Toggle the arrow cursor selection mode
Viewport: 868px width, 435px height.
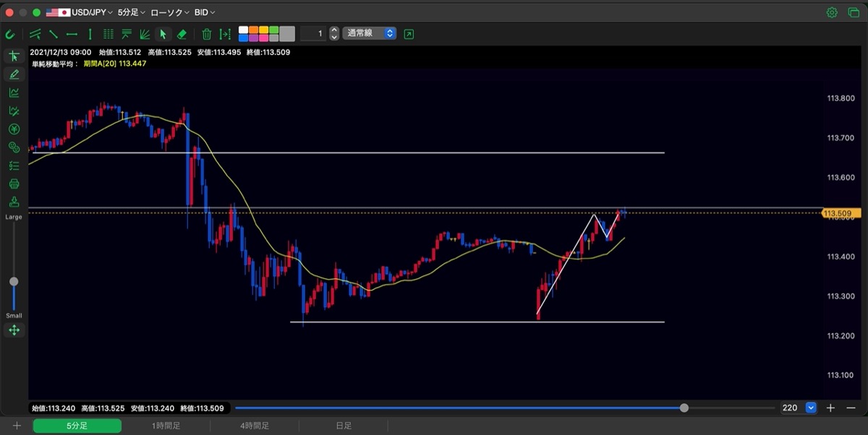163,34
